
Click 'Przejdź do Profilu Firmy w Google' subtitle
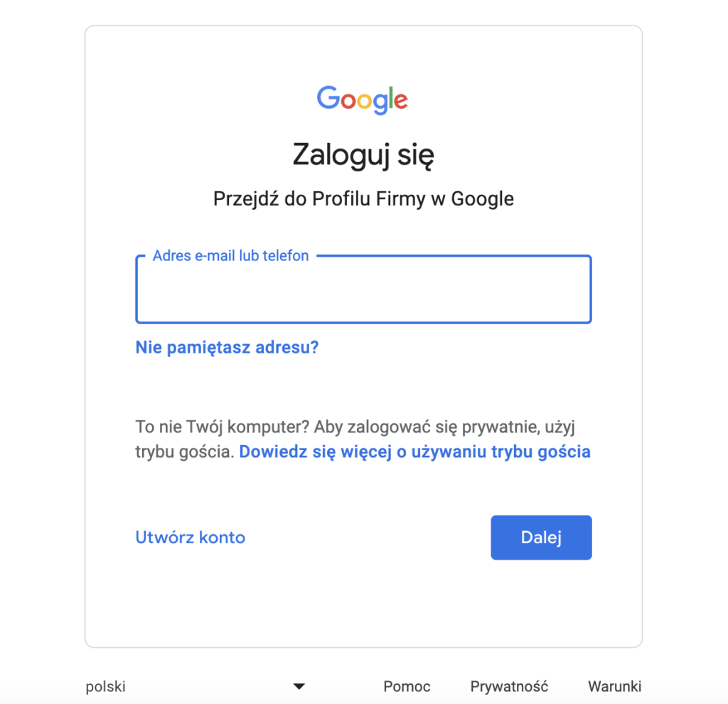coord(363,198)
